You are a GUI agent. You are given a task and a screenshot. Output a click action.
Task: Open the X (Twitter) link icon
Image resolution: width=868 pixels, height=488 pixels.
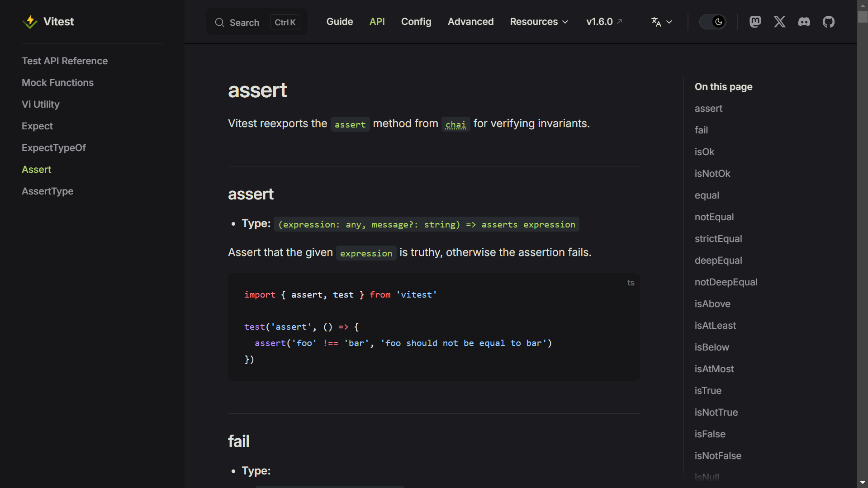pyautogui.click(x=779, y=22)
